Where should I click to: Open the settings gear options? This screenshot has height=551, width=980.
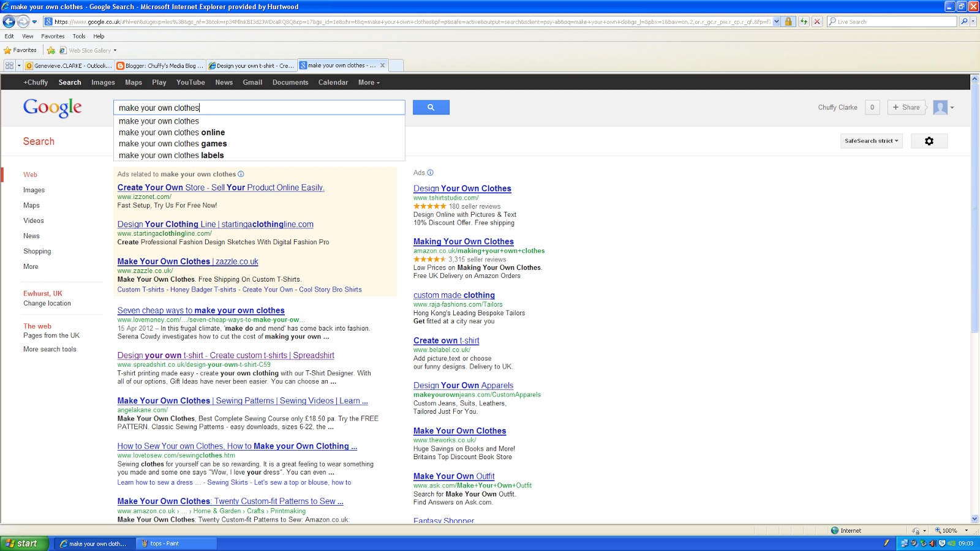929,141
